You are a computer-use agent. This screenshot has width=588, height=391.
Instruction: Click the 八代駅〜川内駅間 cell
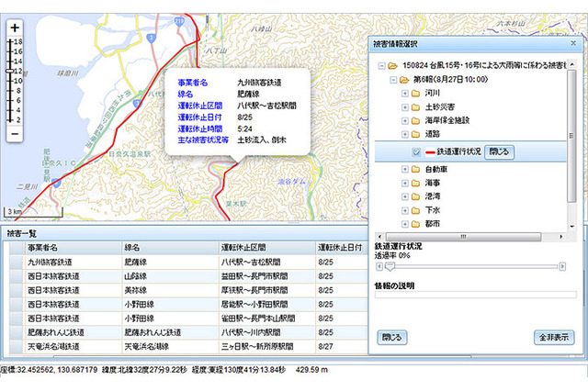(x=266, y=332)
